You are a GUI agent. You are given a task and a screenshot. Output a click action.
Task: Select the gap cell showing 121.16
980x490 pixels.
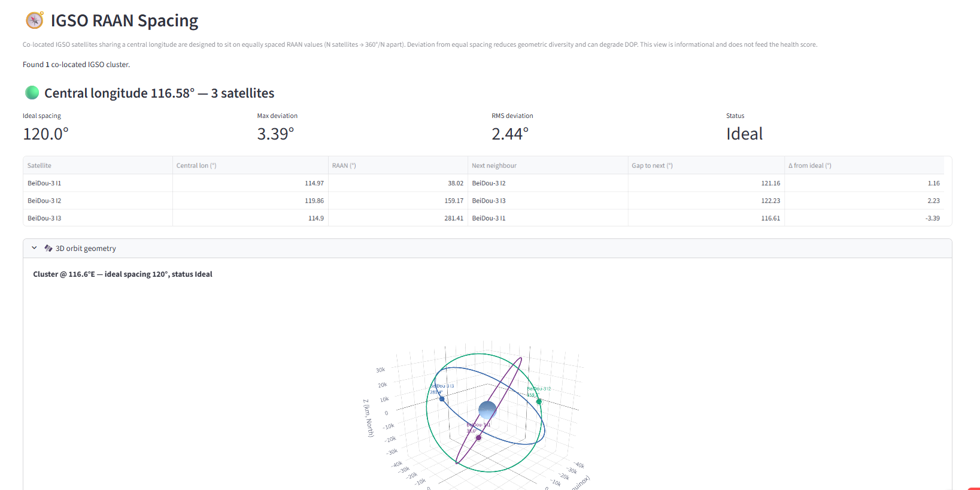pos(706,183)
